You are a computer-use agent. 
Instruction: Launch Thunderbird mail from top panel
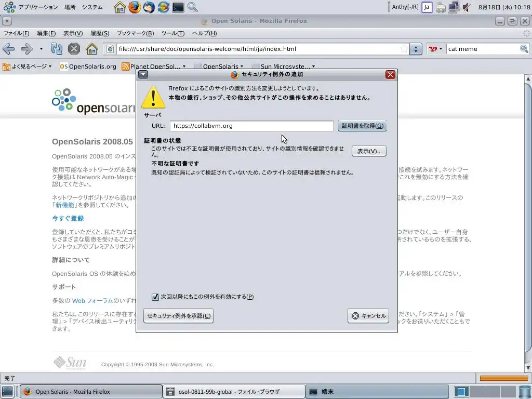[149, 7]
